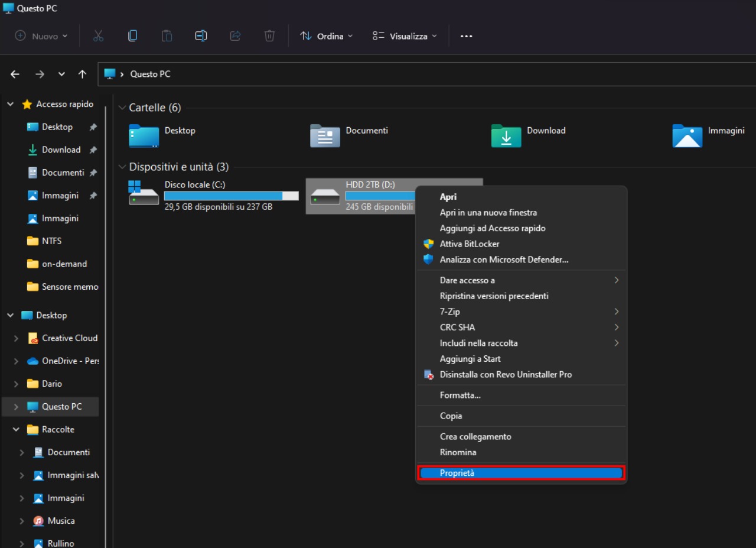Click the Cut scissors icon in toolbar
This screenshot has width=756, height=548.
click(99, 36)
